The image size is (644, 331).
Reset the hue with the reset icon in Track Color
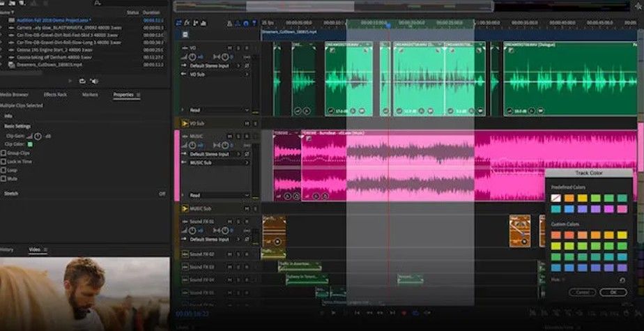coord(622,280)
